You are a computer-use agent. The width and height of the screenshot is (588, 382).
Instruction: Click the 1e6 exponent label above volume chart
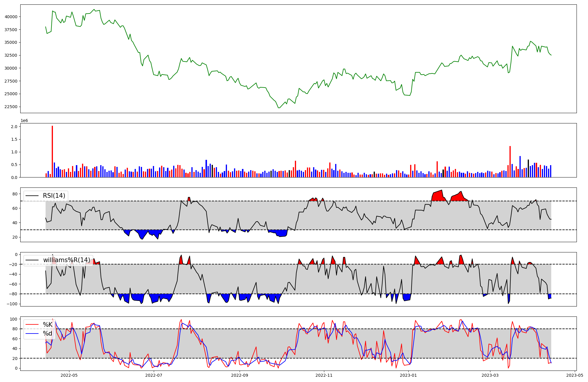click(24, 121)
